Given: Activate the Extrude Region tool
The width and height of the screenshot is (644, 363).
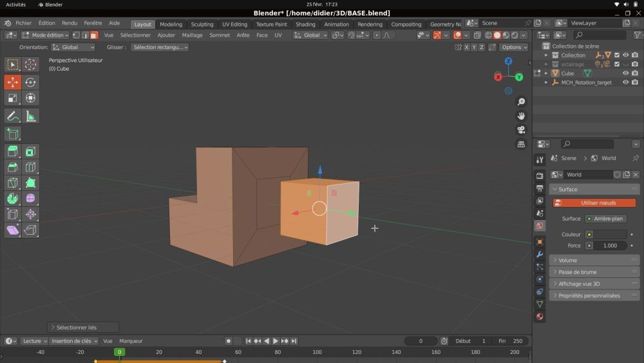Looking at the screenshot, I should tap(13, 152).
